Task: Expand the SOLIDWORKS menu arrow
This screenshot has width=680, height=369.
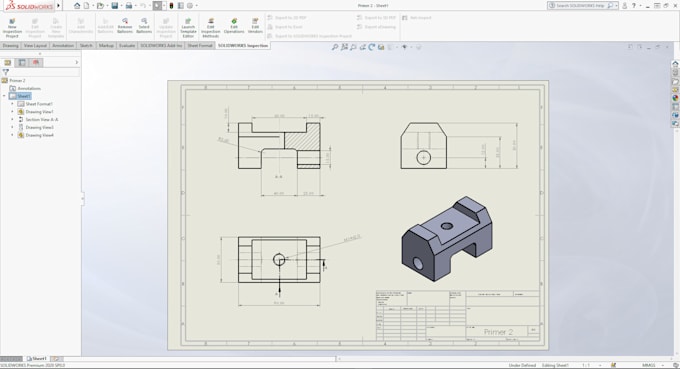Action: (x=59, y=6)
